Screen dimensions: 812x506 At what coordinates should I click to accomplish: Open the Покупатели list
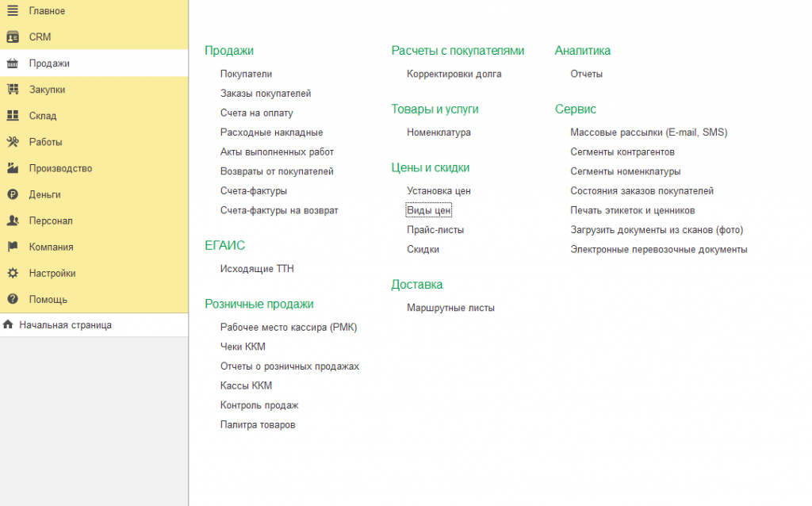coord(246,74)
